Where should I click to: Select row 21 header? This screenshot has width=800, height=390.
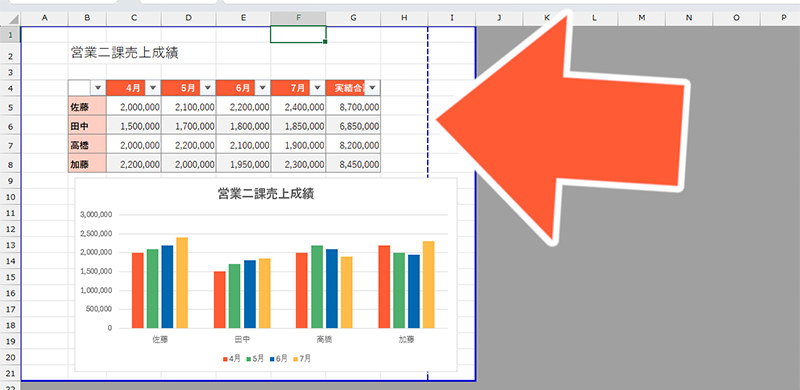point(10,373)
